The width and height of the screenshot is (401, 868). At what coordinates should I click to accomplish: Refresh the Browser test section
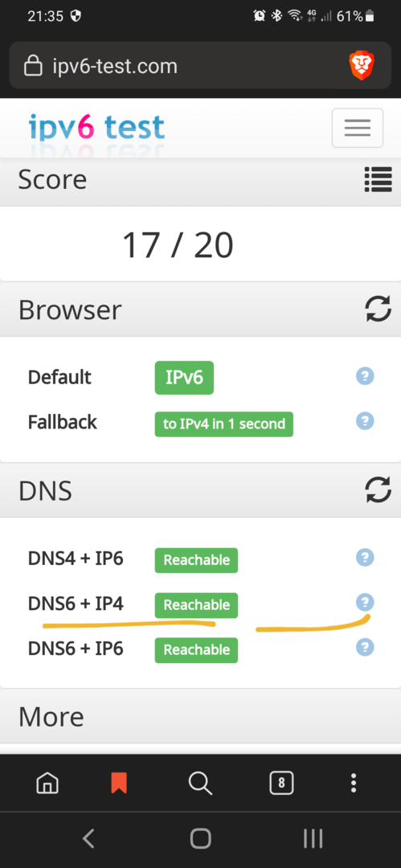point(378,309)
